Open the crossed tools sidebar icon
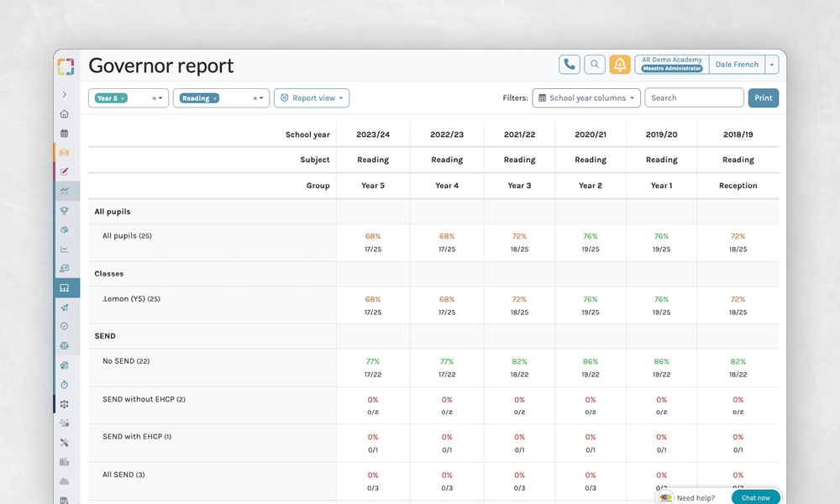The width and height of the screenshot is (840, 504). (65, 443)
